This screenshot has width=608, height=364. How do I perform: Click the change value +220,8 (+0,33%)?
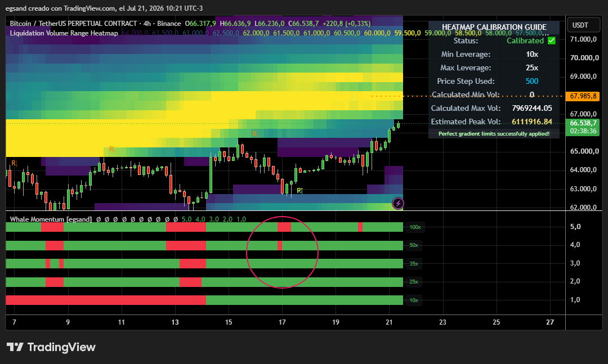pos(347,24)
